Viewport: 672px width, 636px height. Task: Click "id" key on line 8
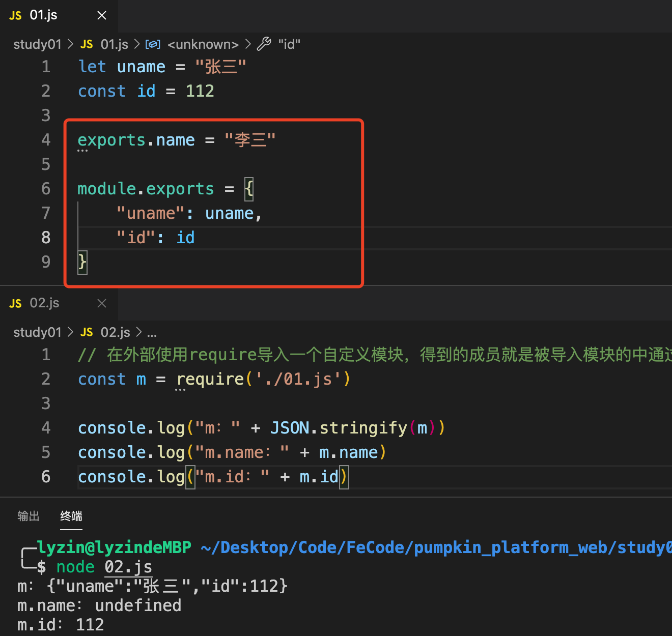[136, 238]
